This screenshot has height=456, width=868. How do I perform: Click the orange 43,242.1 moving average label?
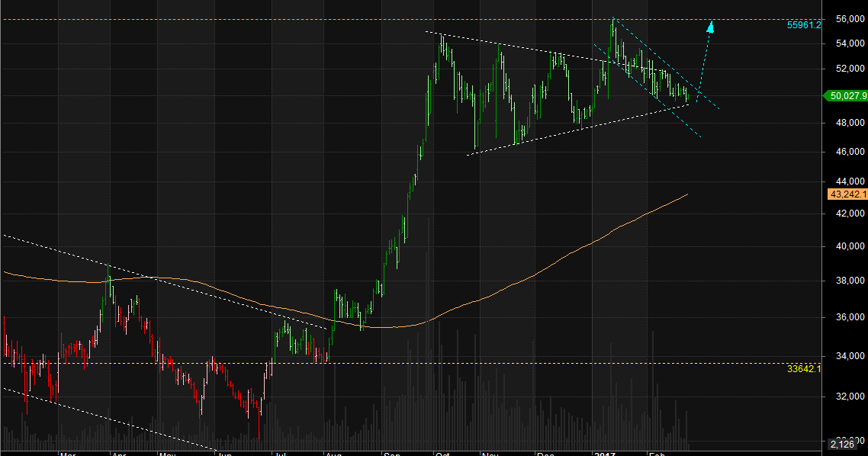tap(847, 194)
